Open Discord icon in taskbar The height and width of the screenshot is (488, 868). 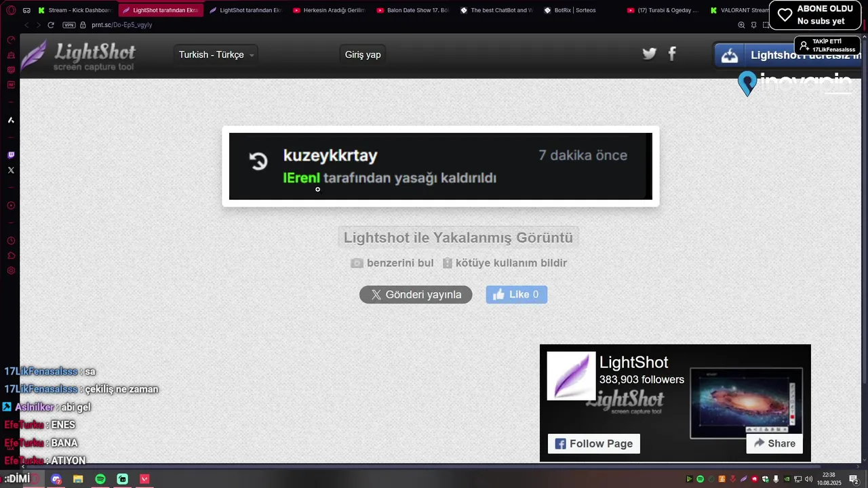click(x=56, y=479)
